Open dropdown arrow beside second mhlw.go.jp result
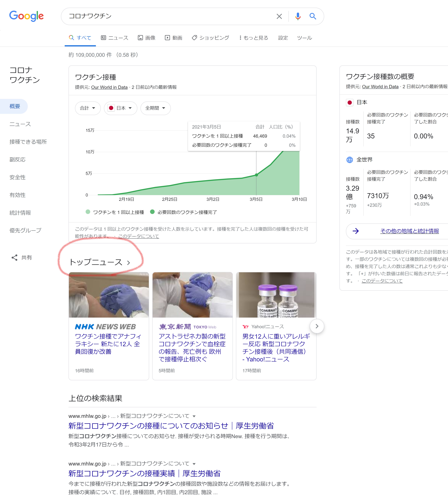Image resolution: width=448 pixels, height=500 pixels. click(194, 464)
